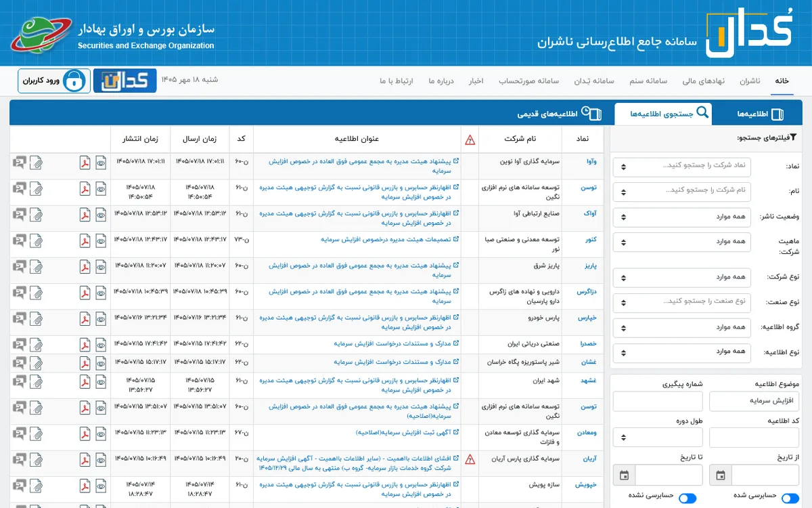The height and width of the screenshot is (508, 812).
Task: Switch to the اطلاعیه‌ها tab
Action: 759,114
